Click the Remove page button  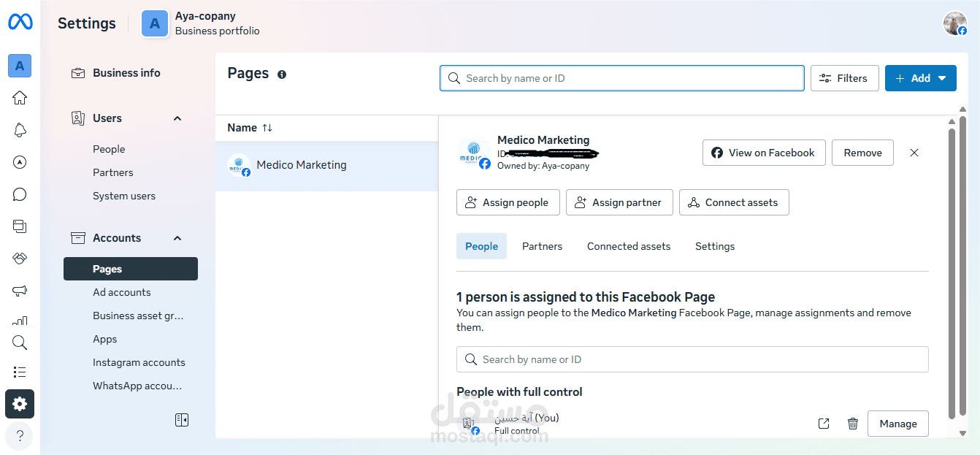(x=862, y=153)
